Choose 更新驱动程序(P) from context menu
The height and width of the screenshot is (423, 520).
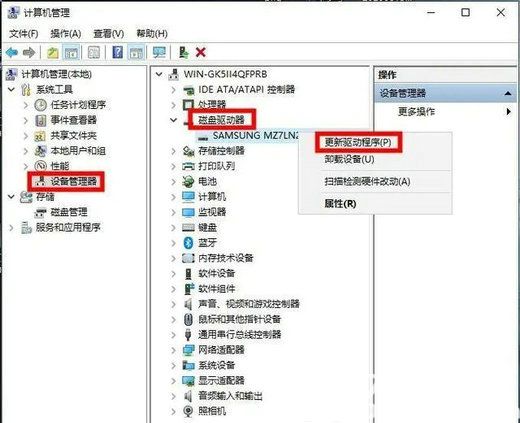[x=358, y=143]
